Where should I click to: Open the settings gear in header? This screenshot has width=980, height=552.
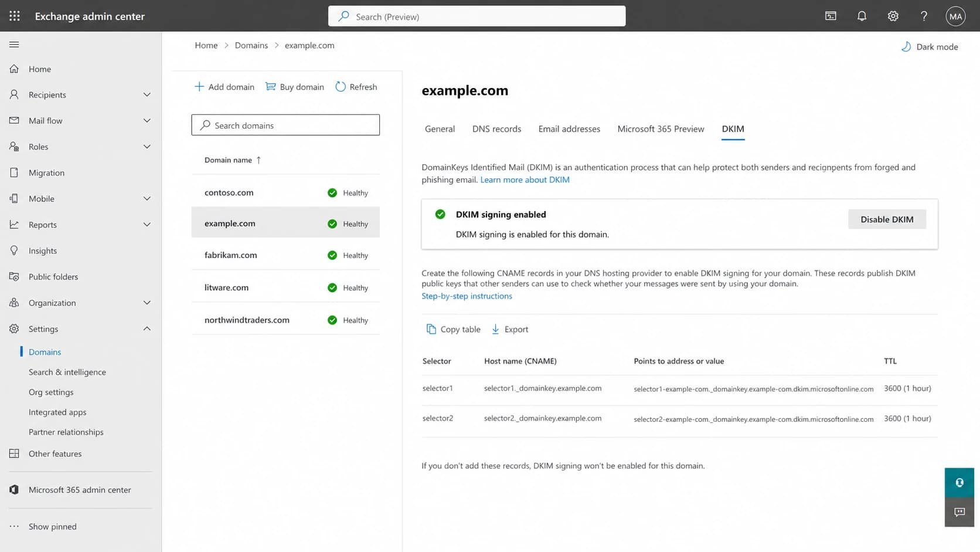(893, 16)
